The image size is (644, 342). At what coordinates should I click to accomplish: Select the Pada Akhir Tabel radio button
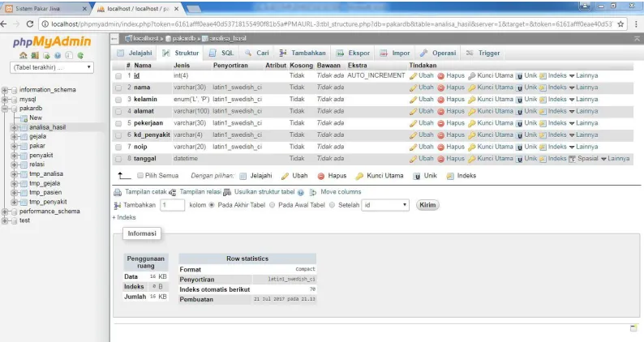pyautogui.click(x=212, y=205)
